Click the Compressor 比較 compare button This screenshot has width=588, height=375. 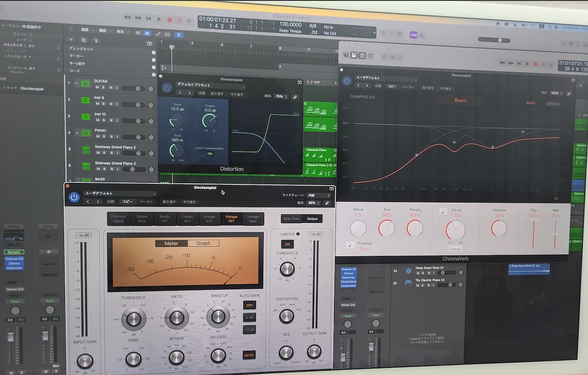[111, 201]
